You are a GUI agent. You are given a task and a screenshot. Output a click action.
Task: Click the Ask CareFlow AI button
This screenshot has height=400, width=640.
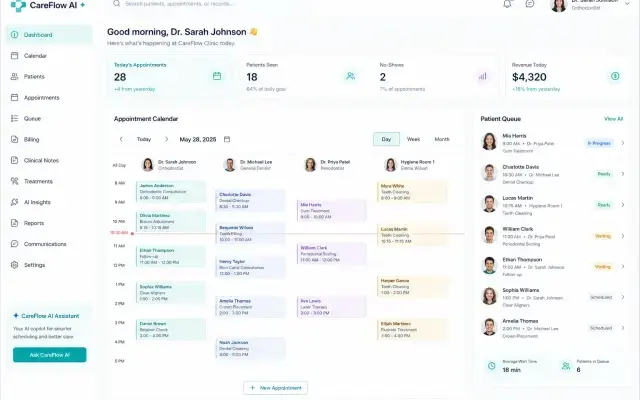pos(50,355)
